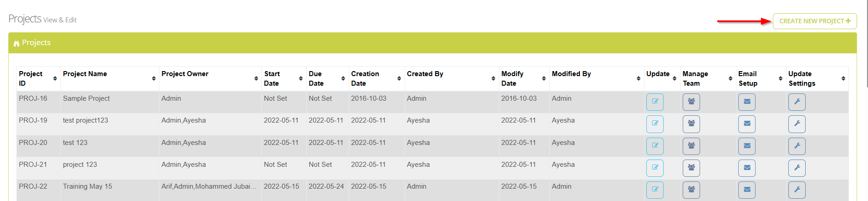This screenshot has height=201, width=868.
Task: Open Manage Team icon for test 123
Action: click(x=691, y=146)
